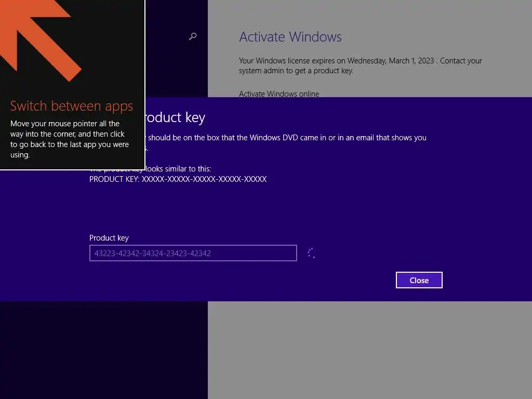
Task: Select the Activate Windows heading
Action: click(x=290, y=37)
